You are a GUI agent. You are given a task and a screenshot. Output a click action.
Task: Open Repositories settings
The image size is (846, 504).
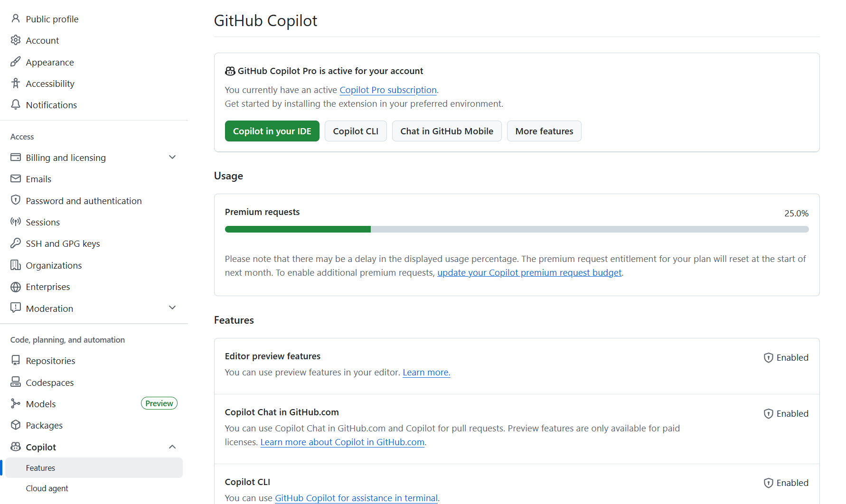click(x=94, y=361)
